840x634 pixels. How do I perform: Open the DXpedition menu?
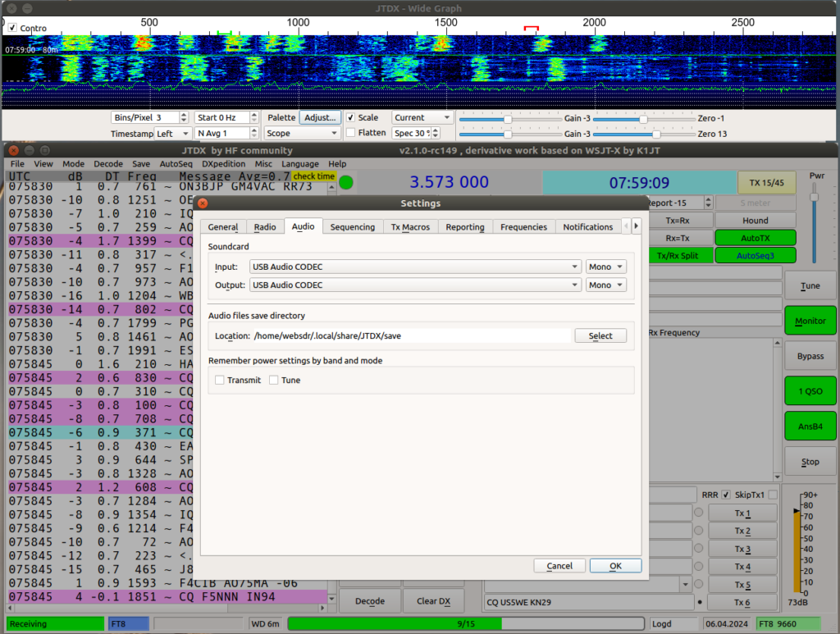click(x=223, y=164)
